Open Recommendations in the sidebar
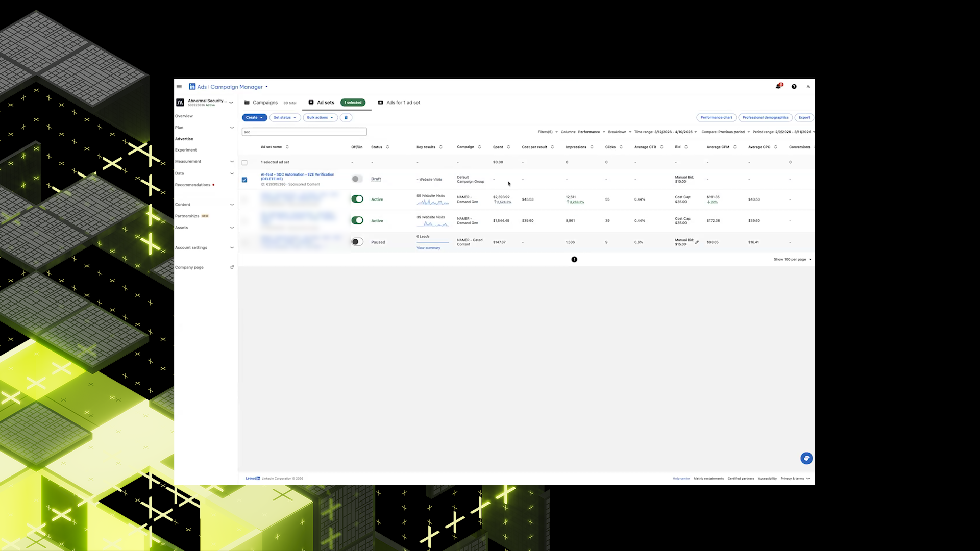Screen dimensions: 980x551 point(193,185)
